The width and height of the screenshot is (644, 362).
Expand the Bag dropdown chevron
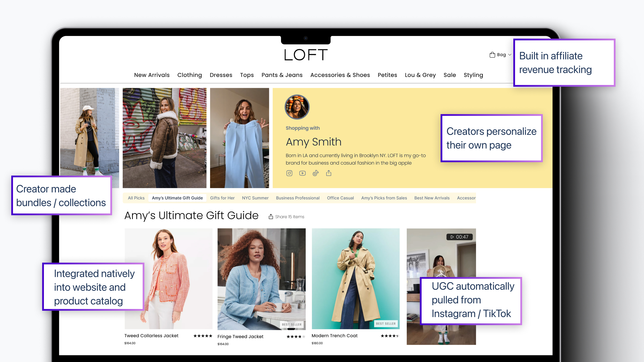pos(510,55)
